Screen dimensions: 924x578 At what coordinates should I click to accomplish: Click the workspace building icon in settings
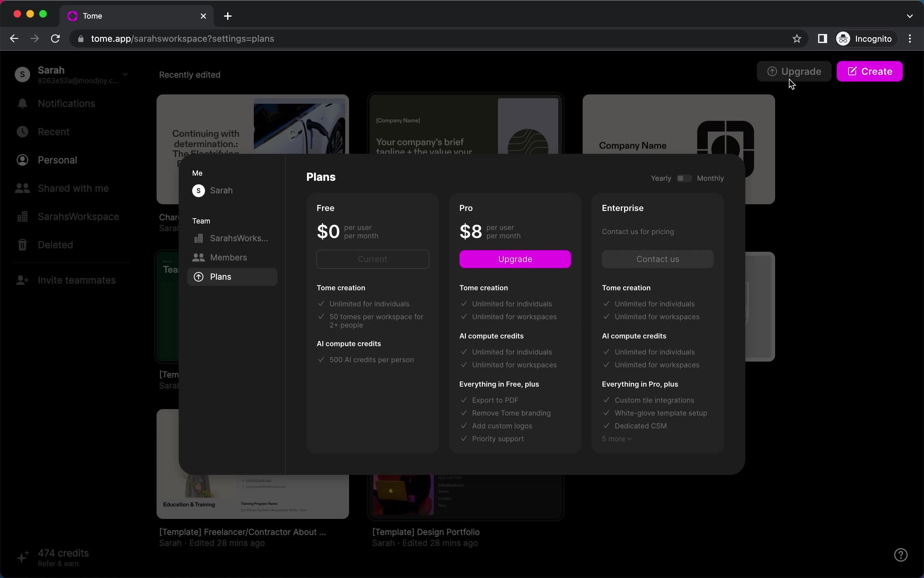pos(199,239)
